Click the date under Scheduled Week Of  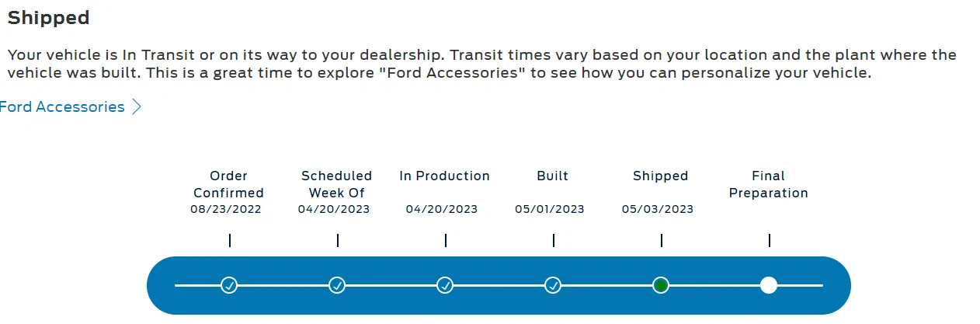click(334, 209)
